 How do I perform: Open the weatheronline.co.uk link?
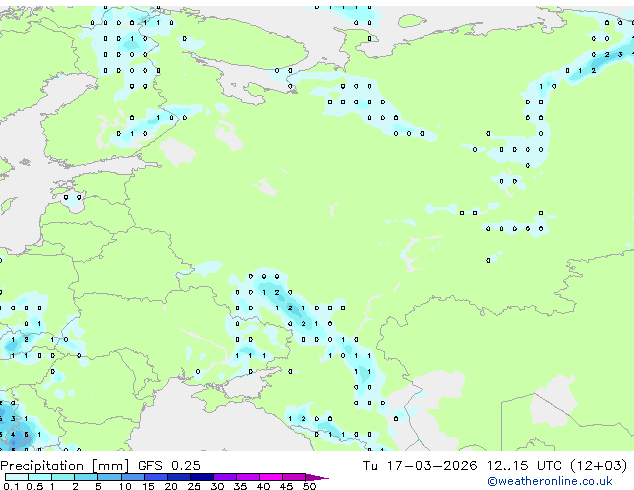[x=550, y=481]
